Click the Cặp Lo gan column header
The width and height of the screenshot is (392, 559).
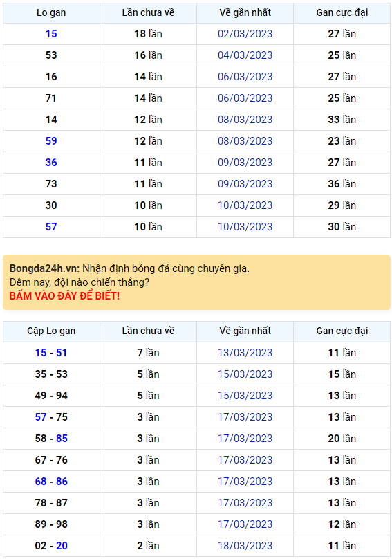(51, 331)
